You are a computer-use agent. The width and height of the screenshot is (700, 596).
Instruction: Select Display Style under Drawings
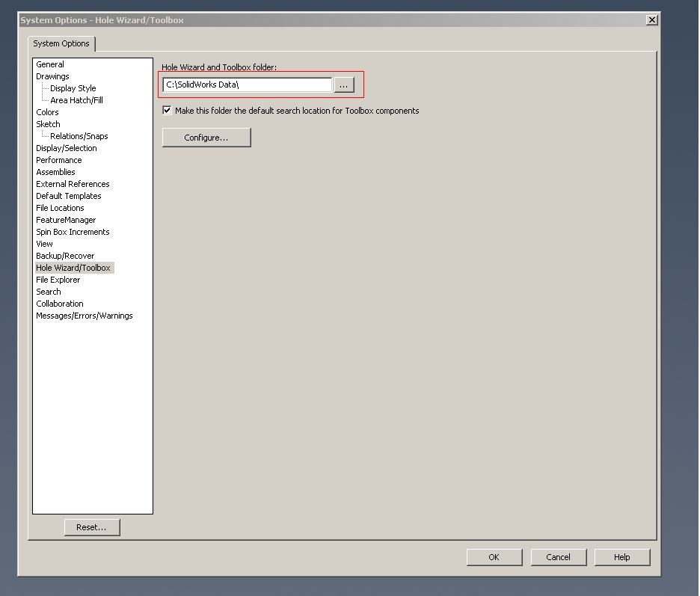(x=73, y=88)
